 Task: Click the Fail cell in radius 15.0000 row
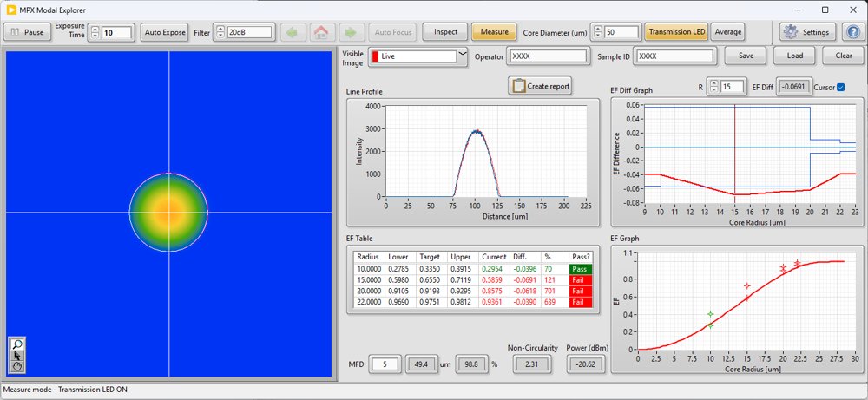[x=581, y=280]
